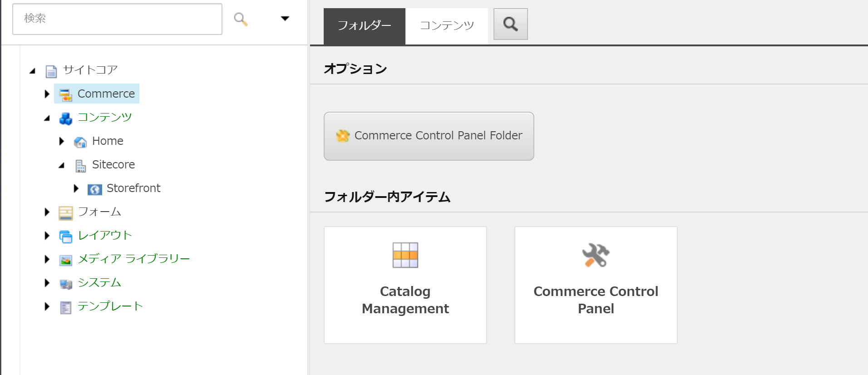The width and height of the screenshot is (868, 375).
Task: Open the Catalog Management tile
Action: tap(405, 285)
